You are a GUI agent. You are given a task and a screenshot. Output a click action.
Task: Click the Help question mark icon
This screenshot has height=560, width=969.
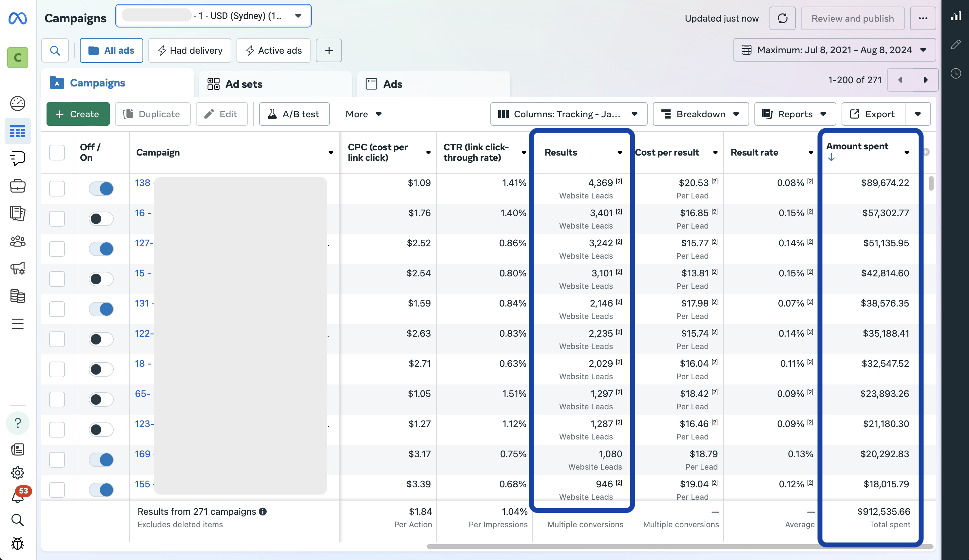click(18, 423)
